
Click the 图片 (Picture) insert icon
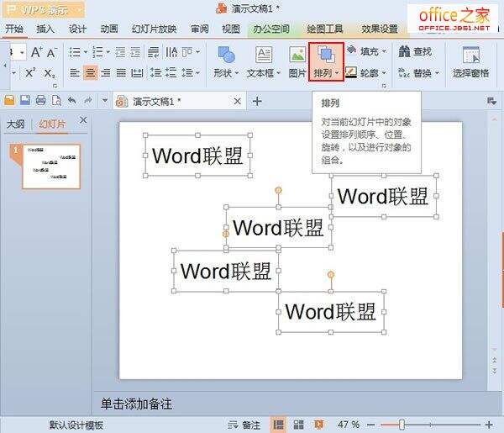pos(297,57)
